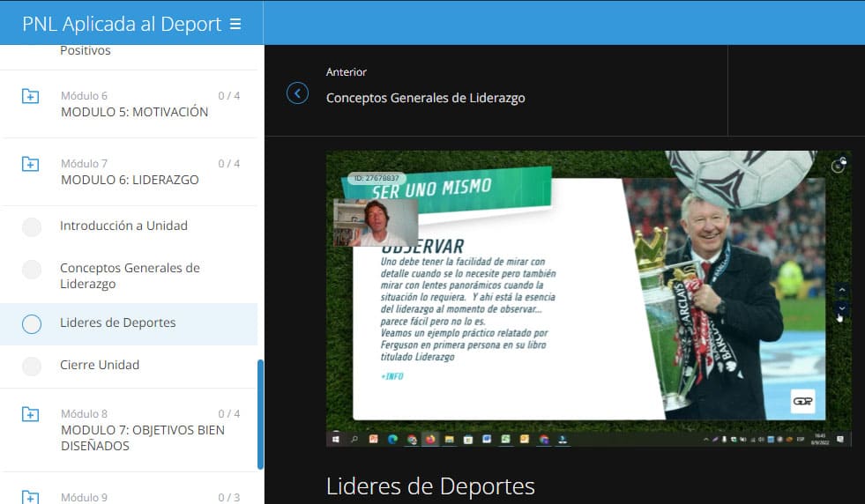
Task: Click the +INFO link on the slide
Action: pos(391,376)
